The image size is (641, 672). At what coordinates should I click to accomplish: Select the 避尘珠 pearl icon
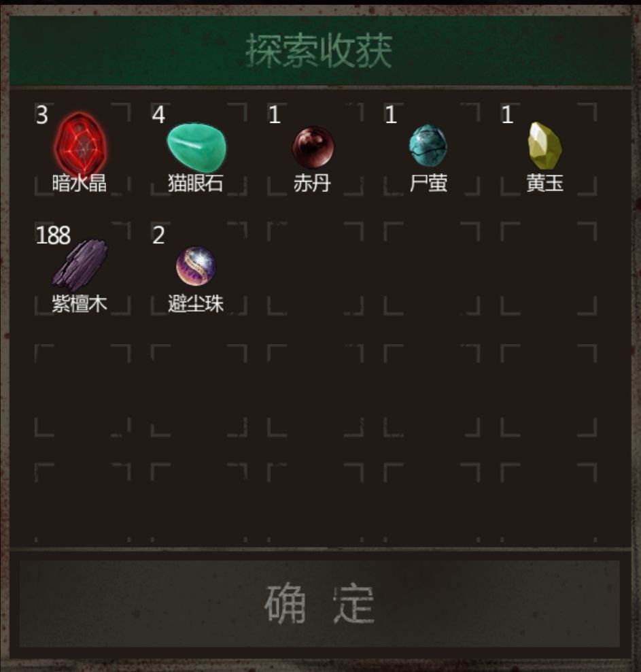pyautogui.click(x=196, y=266)
